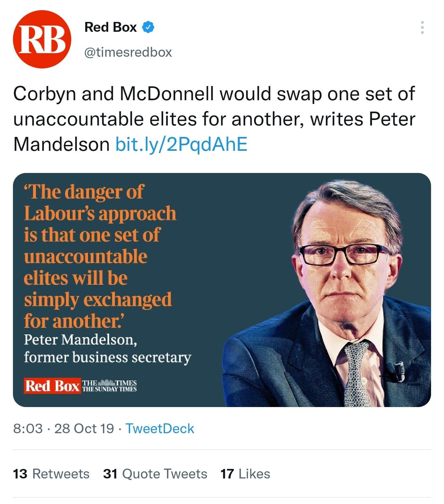
Task: Click the 8:03 timestamp
Action: pos(28,428)
